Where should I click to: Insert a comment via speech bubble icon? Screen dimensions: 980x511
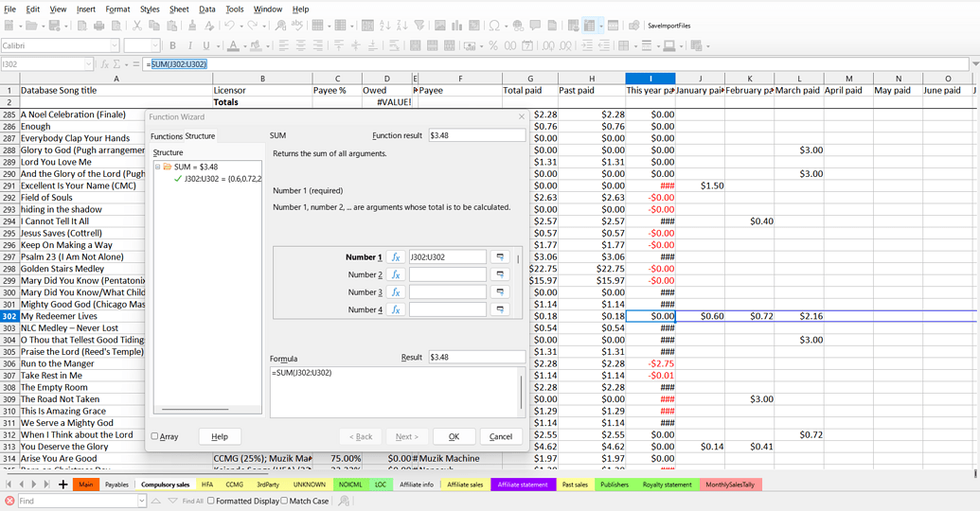pyautogui.click(x=535, y=26)
